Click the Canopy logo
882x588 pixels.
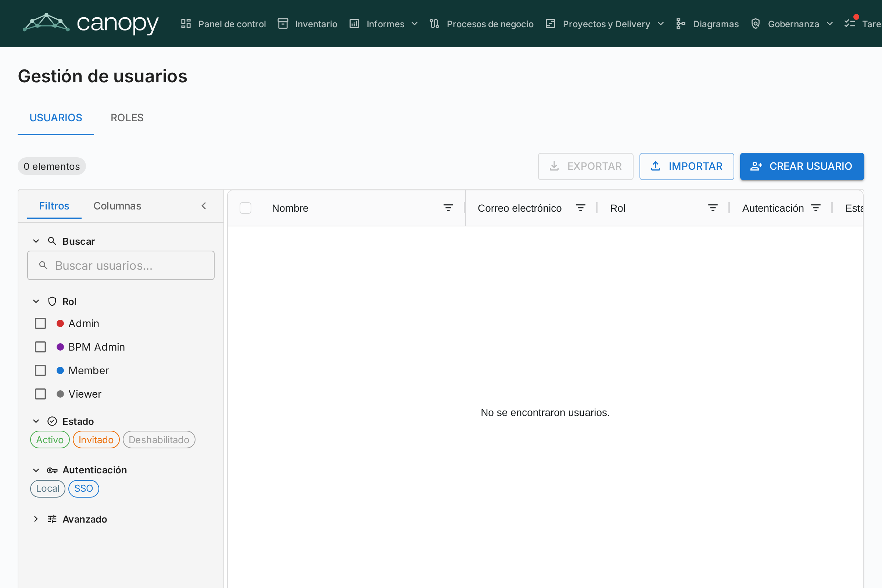click(x=91, y=24)
